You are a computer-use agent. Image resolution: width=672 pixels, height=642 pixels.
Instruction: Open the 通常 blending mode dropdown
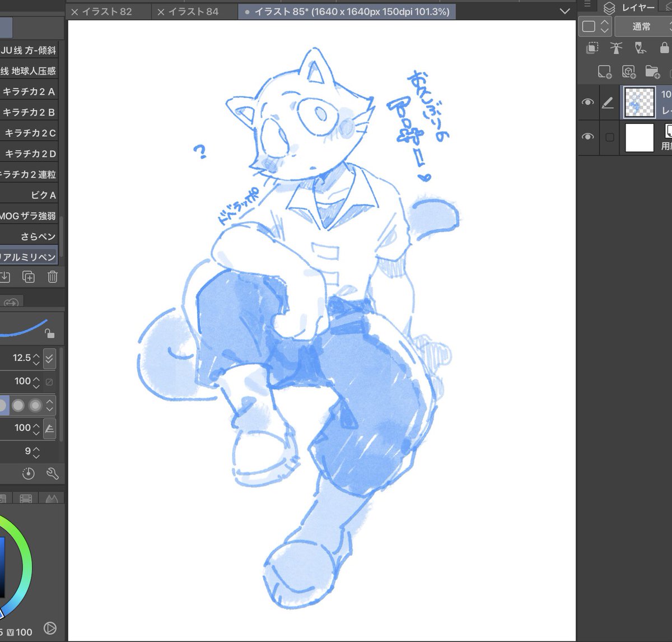pos(643,26)
